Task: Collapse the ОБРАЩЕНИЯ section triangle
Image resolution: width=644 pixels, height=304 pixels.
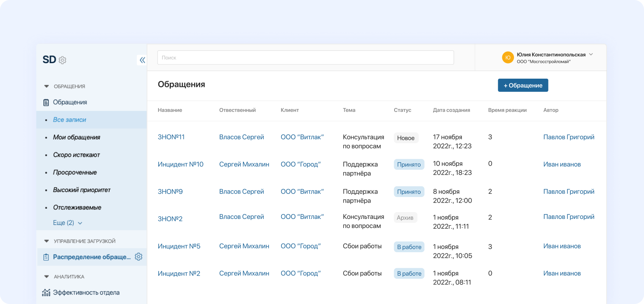Action: [x=46, y=87]
